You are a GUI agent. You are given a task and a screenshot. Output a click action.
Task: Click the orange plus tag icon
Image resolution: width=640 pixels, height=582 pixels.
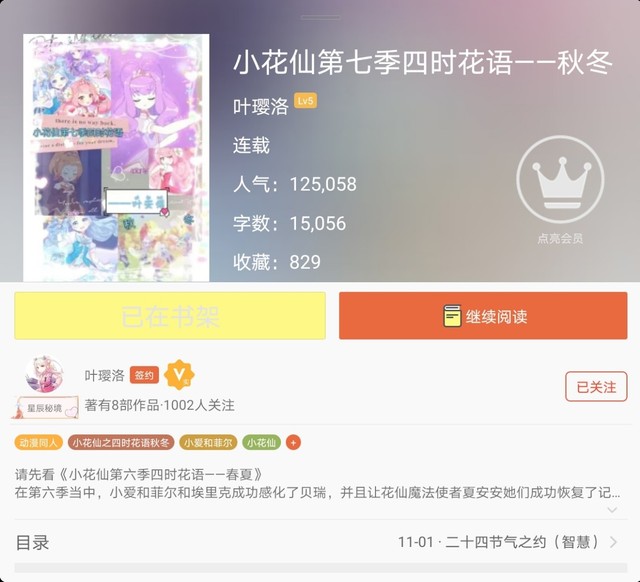pyautogui.click(x=293, y=442)
